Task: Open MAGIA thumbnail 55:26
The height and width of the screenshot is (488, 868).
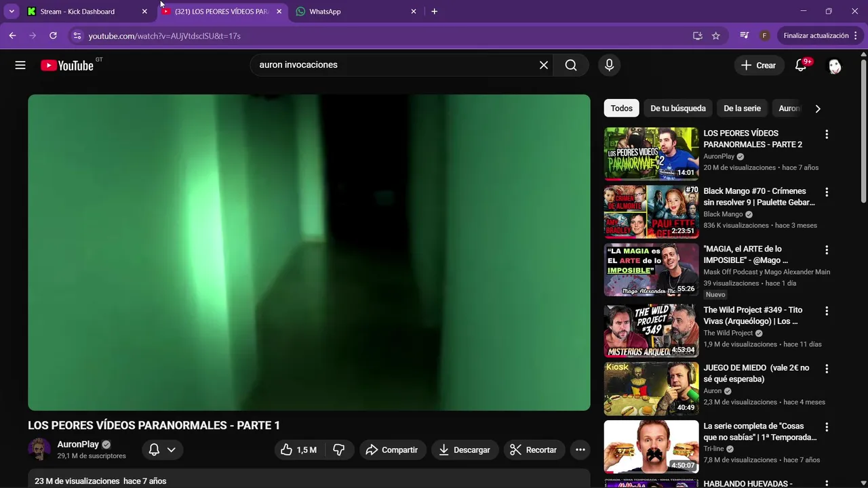Action: [x=651, y=270]
